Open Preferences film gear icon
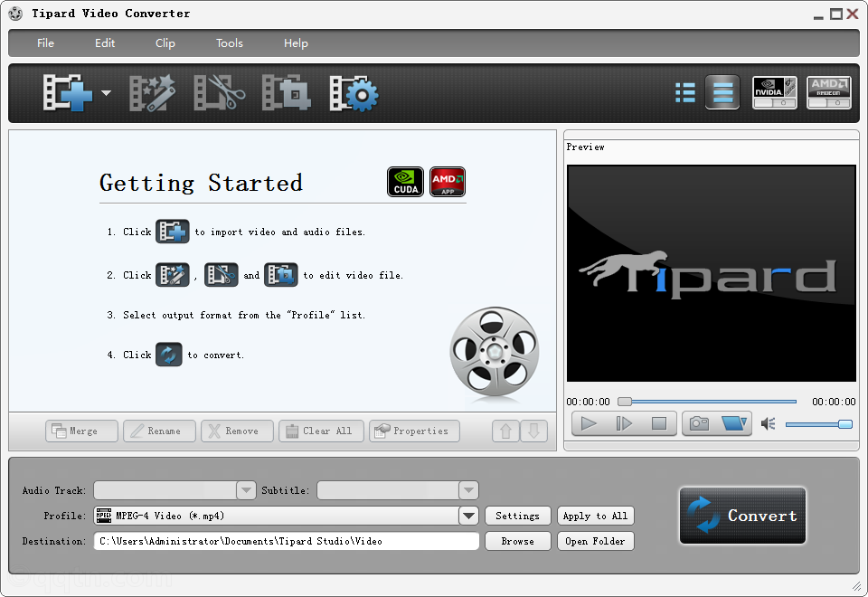Viewport: 868px width, 597px height. click(x=354, y=93)
